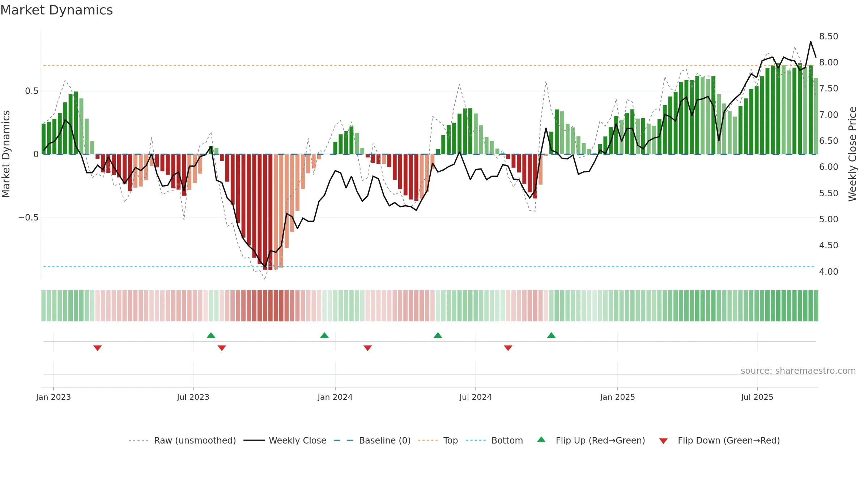The image size is (868, 488).
Task: Click the '8.50' price axis tick
Action: pos(829,37)
